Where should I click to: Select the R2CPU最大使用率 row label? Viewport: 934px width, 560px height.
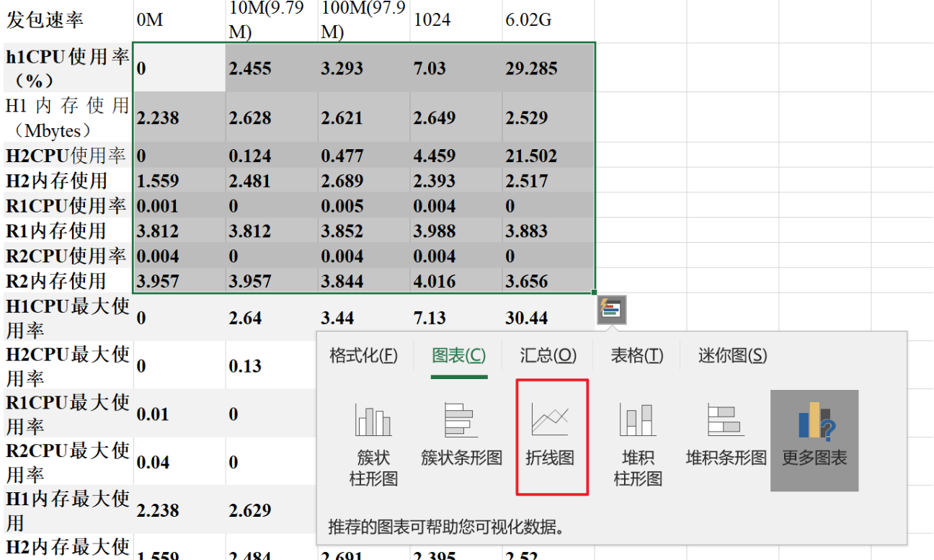click(x=66, y=462)
